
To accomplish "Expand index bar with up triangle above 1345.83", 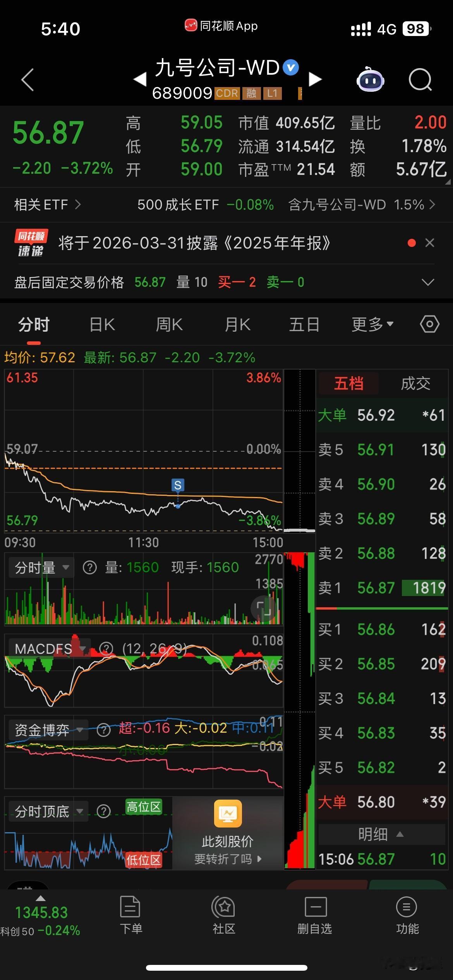I will 40,899.
